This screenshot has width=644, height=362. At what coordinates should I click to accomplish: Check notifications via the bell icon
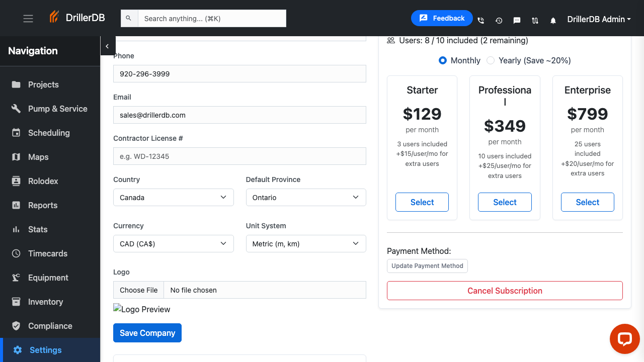click(553, 20)
